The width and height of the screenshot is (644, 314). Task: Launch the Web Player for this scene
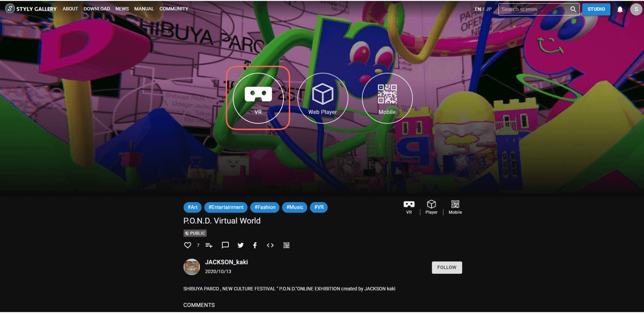(x=322, y=98)
